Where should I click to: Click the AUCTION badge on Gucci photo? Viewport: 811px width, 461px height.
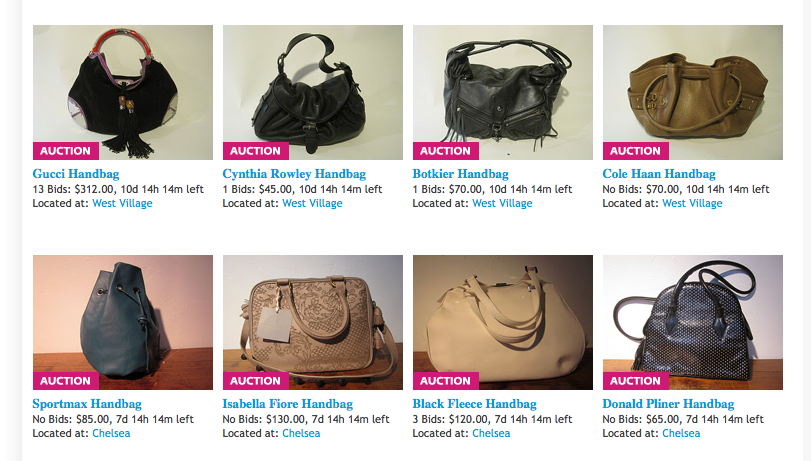pos(66,151)
